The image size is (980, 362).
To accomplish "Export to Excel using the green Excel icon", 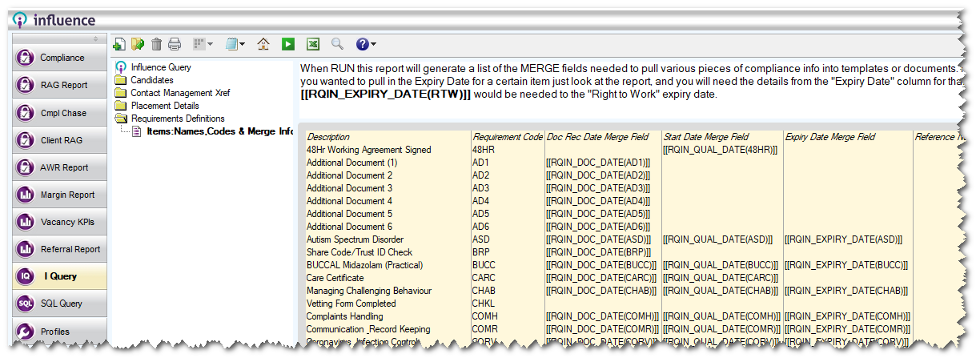I will [313, 44].
